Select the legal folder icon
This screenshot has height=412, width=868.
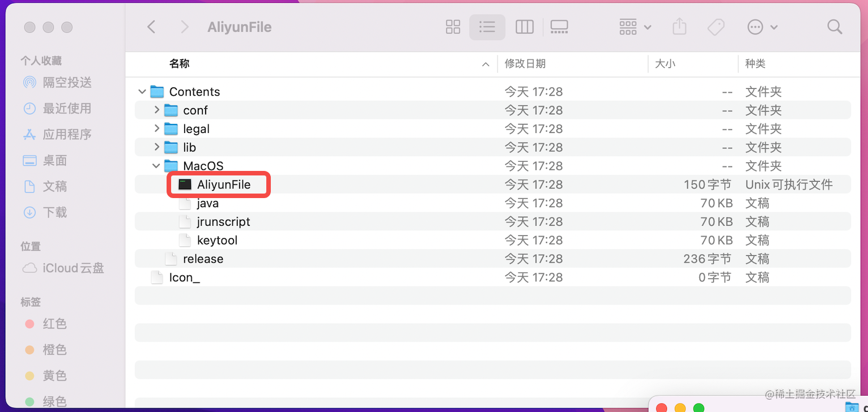click(171, 129)
